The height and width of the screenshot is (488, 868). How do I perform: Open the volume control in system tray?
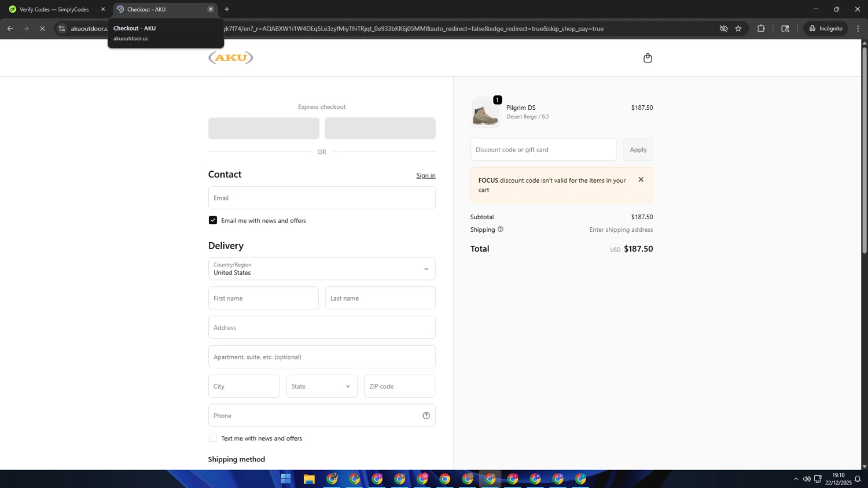click(807, 479)
